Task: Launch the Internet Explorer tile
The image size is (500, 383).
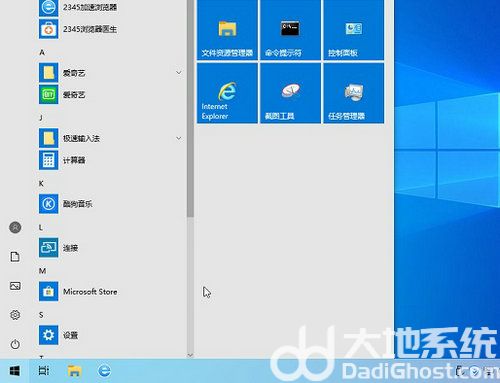Action: 227,93
